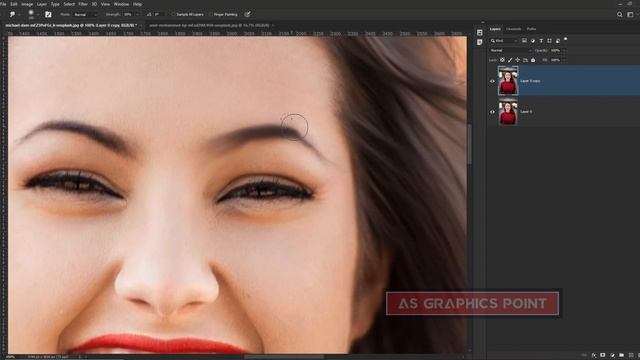This screenshot has width=640, height=360.
Task: Filter for pixel layers
Action: click(524, 41)
